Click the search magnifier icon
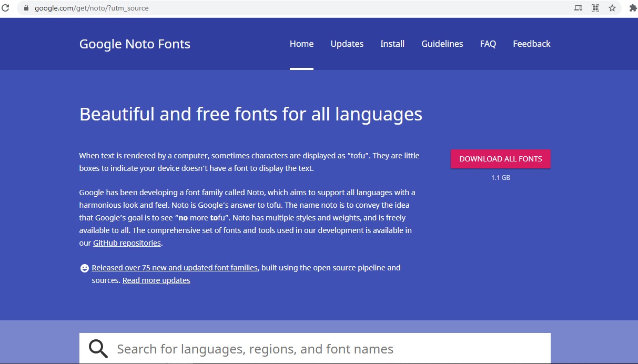Screen dimensions: 638x364 pos(98,349)
